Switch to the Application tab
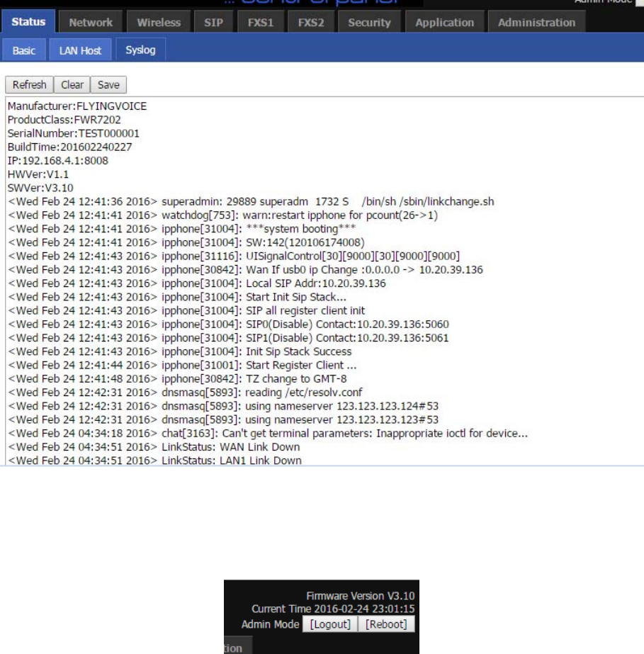This screenshot has height=654, width=644. (x=445, y=22)
